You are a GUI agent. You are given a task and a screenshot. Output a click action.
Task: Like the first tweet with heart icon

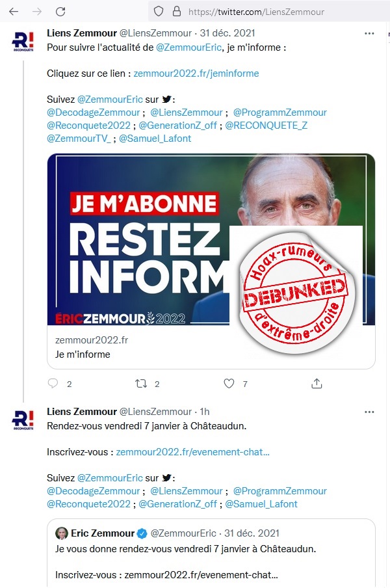(229, 384)
